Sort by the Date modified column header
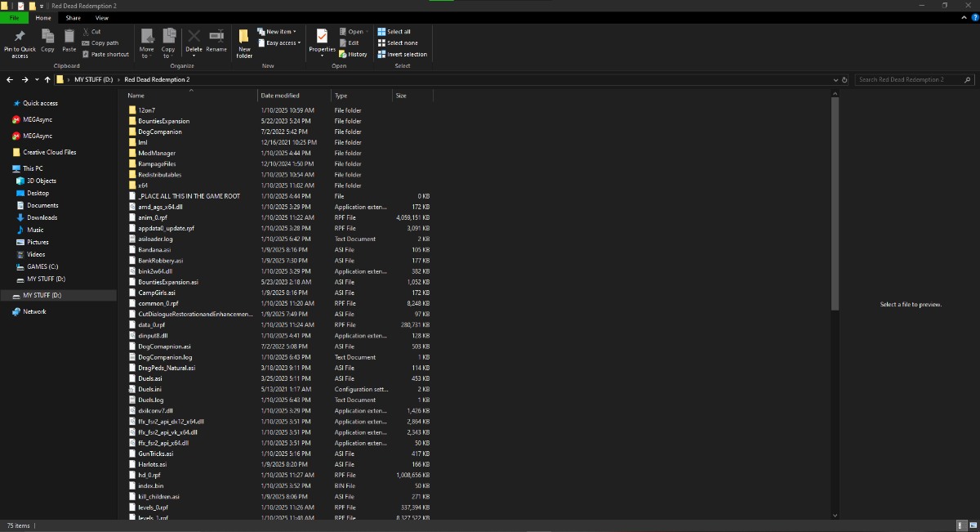980x532 pixels. [x=281, y=96]
